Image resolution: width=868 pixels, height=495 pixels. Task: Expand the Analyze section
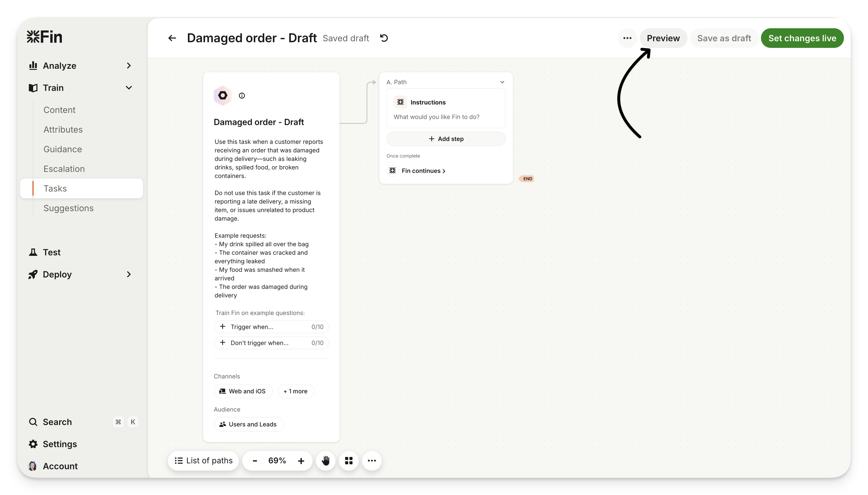(x=128, y=66)
